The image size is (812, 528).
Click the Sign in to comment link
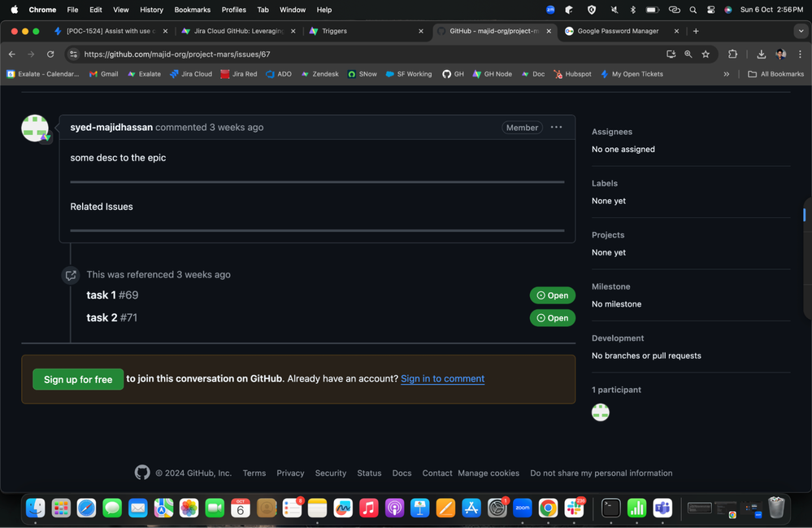coord(442,378)
